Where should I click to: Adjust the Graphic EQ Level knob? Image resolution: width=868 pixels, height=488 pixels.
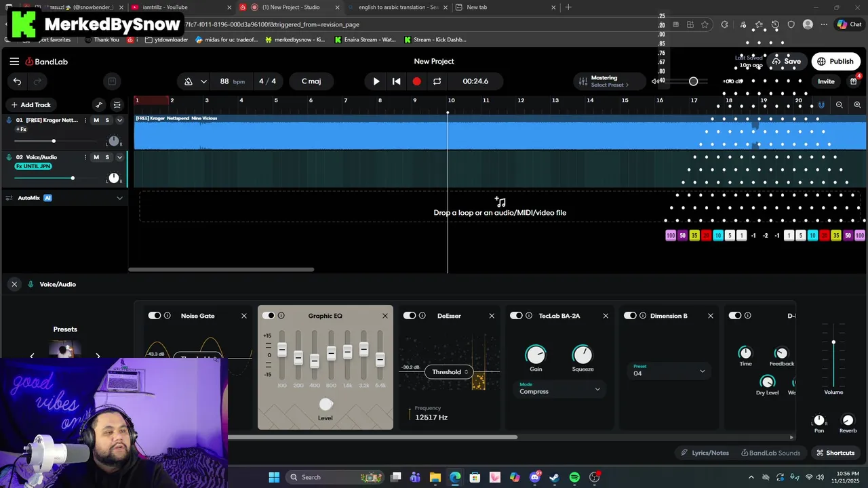[x=325, y=405]
